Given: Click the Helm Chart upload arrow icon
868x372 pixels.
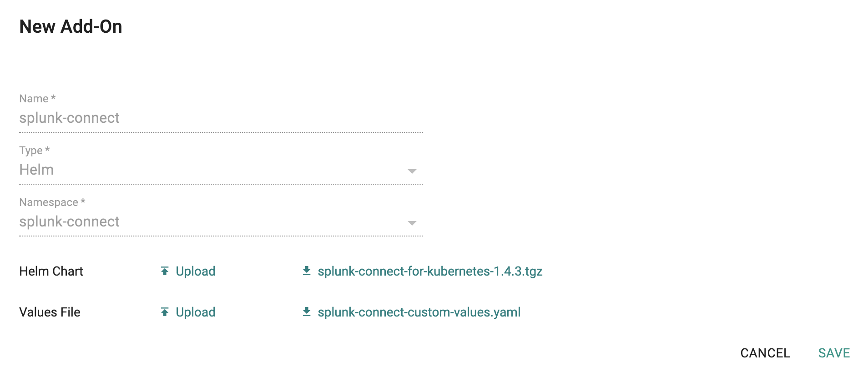Looking at the screenshot, I should tap(165, 271).
